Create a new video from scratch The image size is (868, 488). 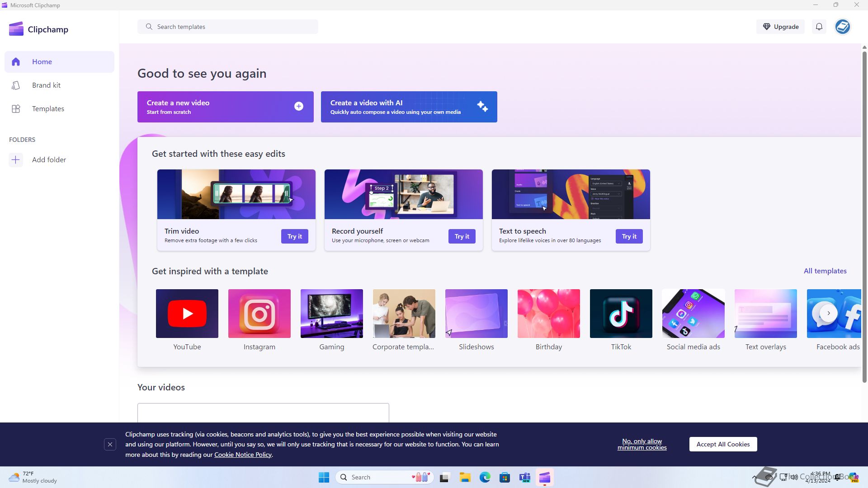(226, 107)
